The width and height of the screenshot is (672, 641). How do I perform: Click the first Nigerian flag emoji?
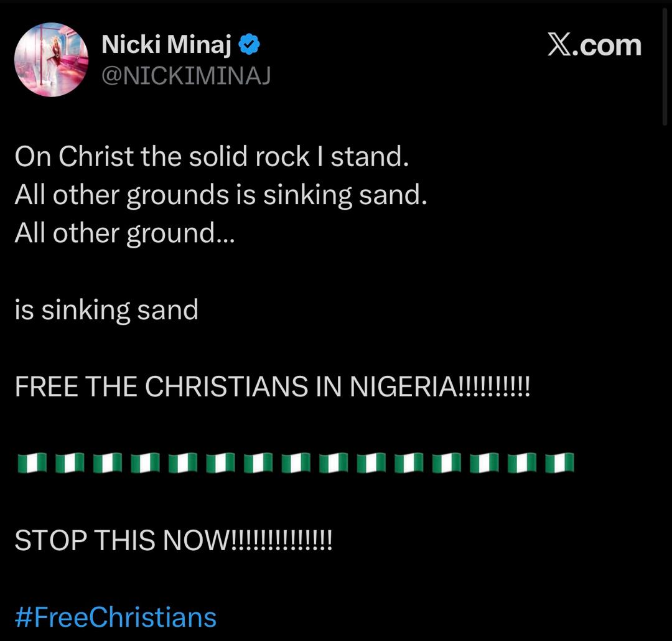29,463
